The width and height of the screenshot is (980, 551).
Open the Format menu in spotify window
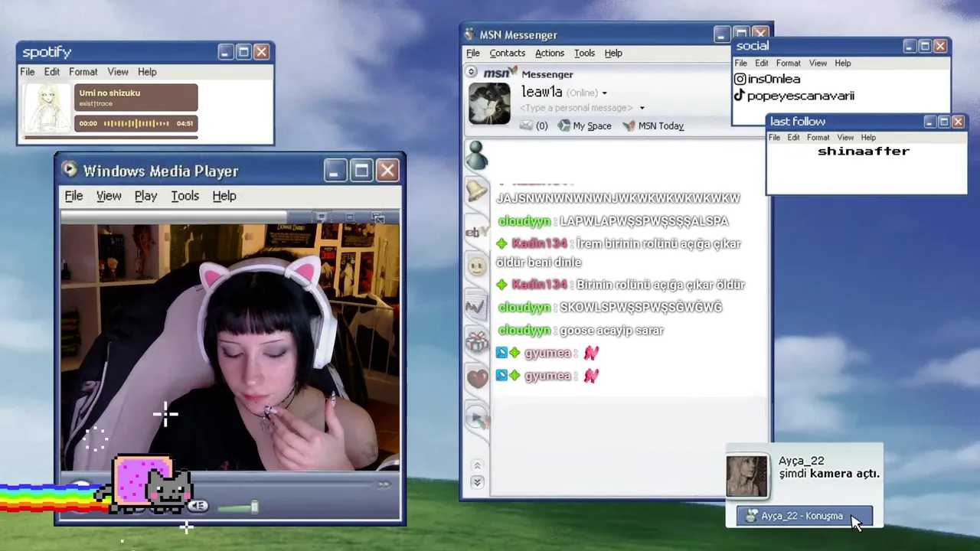83,72
